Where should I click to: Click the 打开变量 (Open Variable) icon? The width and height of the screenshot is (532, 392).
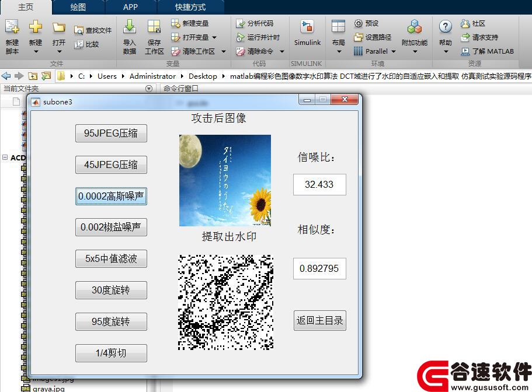(x=175, y=37)
